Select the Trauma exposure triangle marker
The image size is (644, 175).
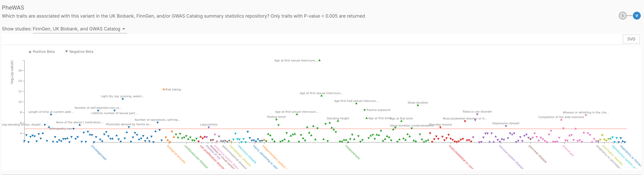pyautogui.click(x=365, y=110)
